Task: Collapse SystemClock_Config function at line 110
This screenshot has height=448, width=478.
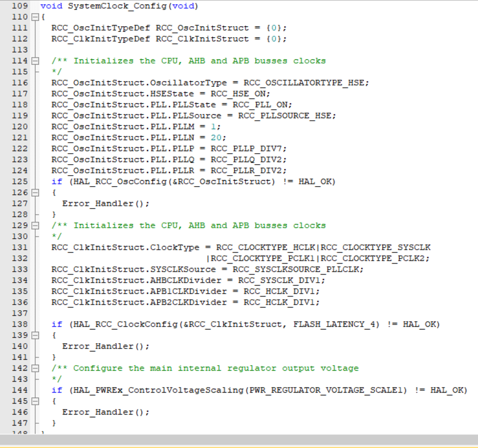Action: [35, 17]
